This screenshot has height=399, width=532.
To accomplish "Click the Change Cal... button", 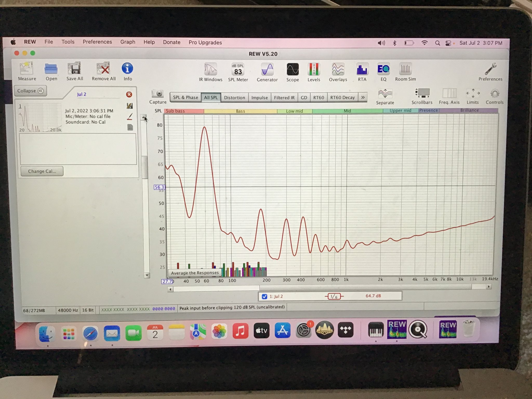I will point(42,171).
